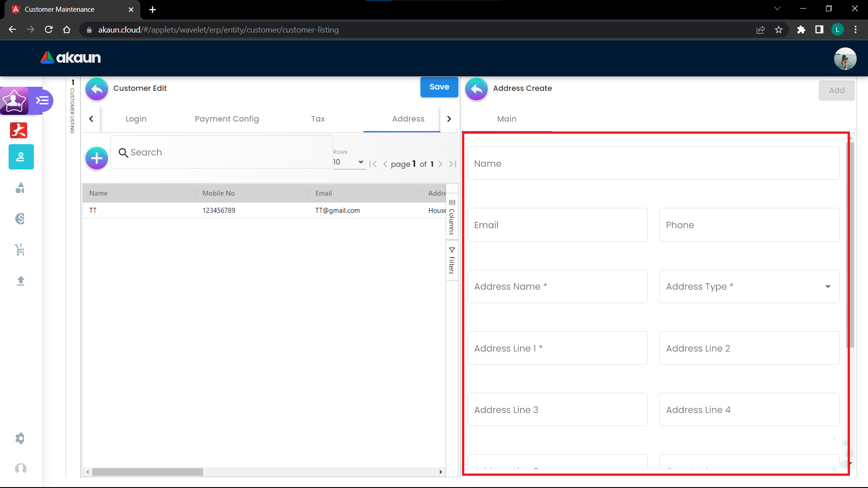Open the settings gear sidebar icon
This screenshot has width=868, height=488.
[20, 438]
